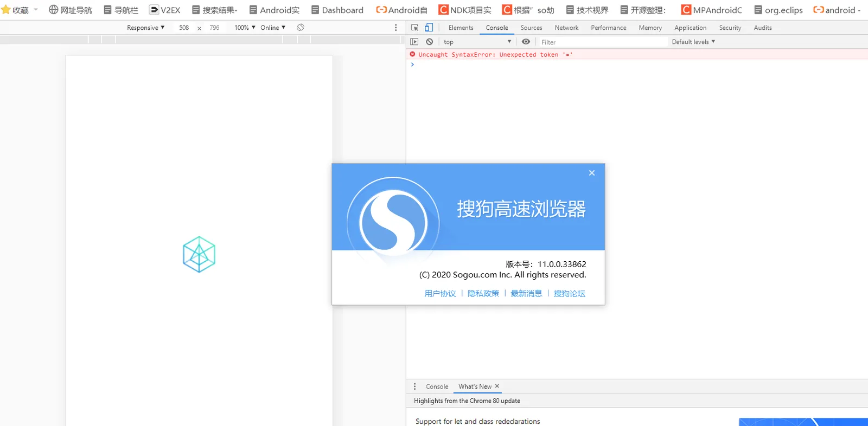
Task: Select the Console tab in the main DevTools bar
Action: [497, 28]
